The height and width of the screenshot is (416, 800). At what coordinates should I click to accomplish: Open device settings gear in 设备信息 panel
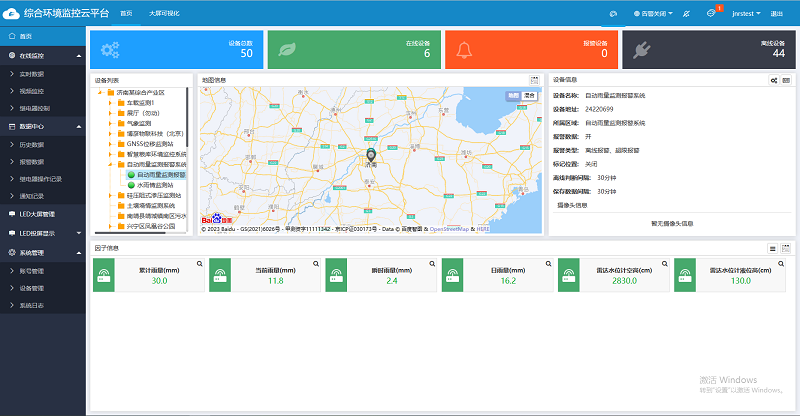pos(773,79)
